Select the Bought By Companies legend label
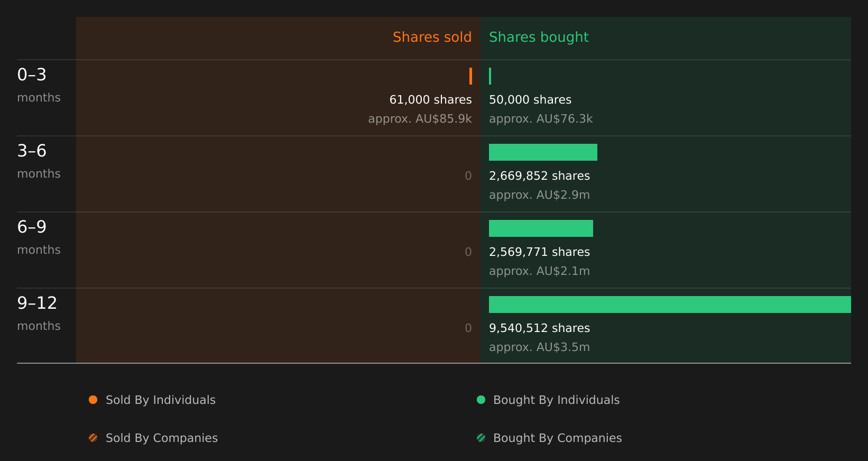Screen dimensions: 868x461 click(557, 438)
